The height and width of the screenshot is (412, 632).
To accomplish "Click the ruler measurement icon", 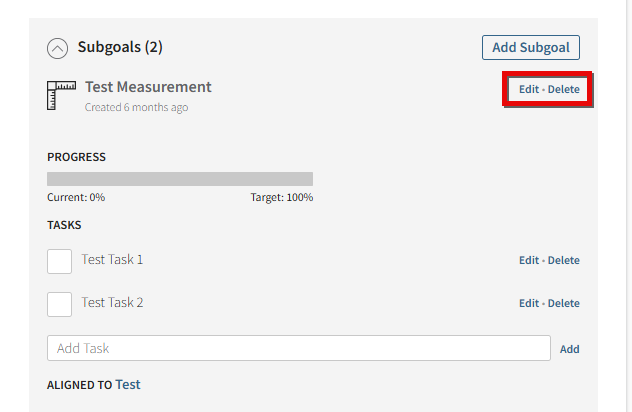I will (61, 95).
